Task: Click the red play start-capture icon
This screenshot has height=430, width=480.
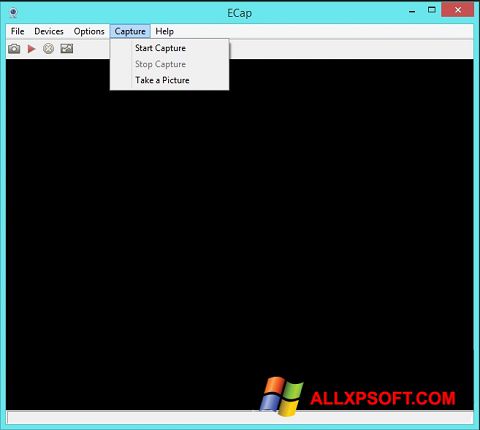Action: tap(31, 49)
